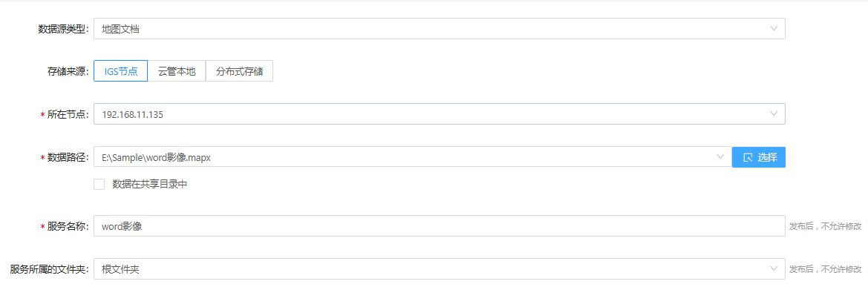Enable the 数据在共享目录中 checkbox
Viewport: 868px width, 284px height.
[99, 185]
